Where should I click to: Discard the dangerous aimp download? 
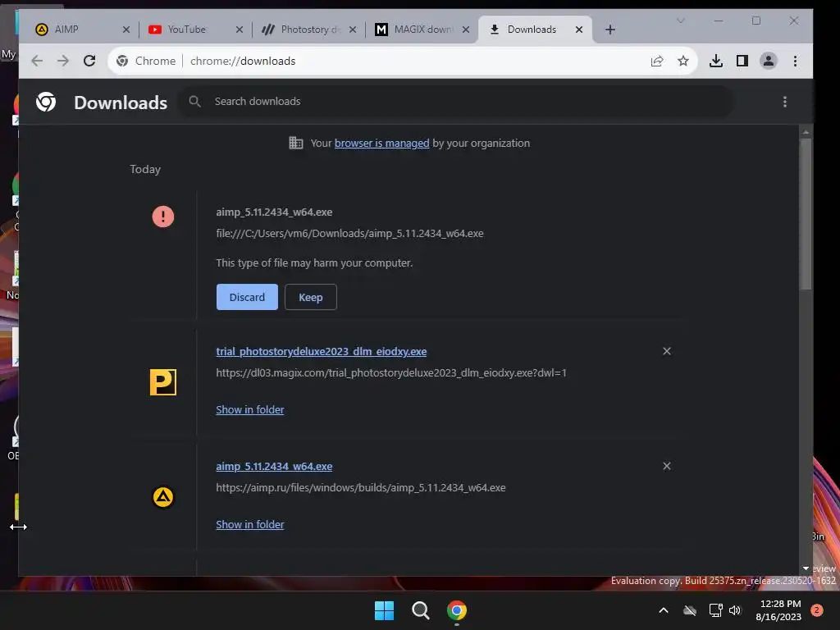(247, 297)
